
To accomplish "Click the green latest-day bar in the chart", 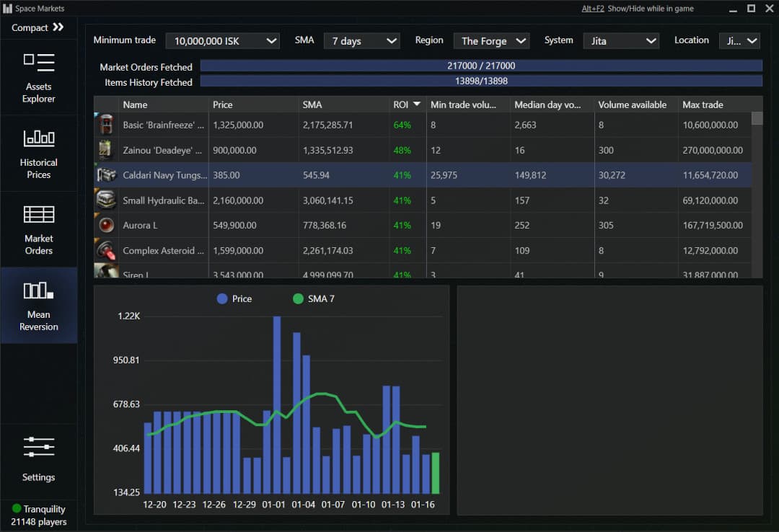I will (x=435, y=473).
